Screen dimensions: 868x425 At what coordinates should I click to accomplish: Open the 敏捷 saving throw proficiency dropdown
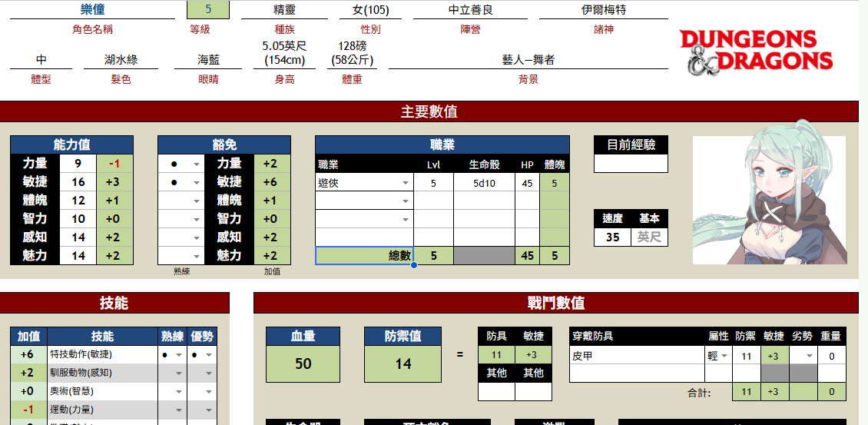coord(196,182)
